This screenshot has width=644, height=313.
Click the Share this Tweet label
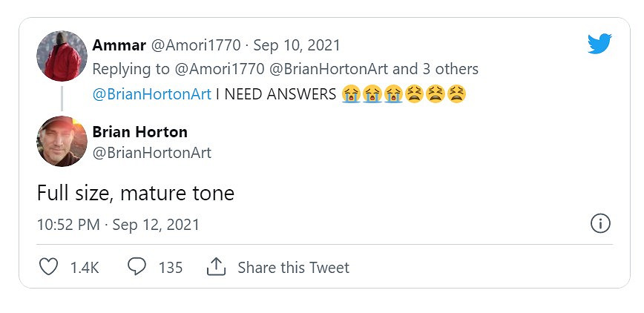pyautogui.click(x=293, y=267)
